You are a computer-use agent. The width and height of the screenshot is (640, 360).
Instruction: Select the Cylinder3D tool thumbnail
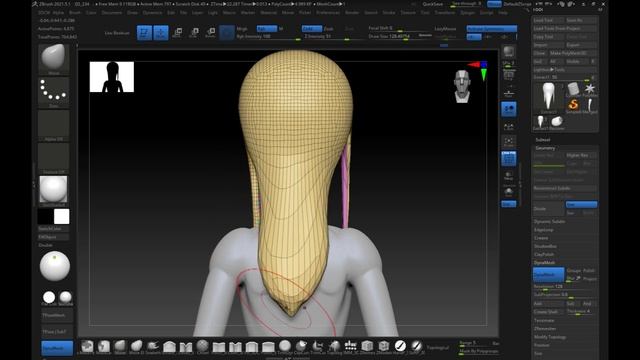(x=573, y=90)
